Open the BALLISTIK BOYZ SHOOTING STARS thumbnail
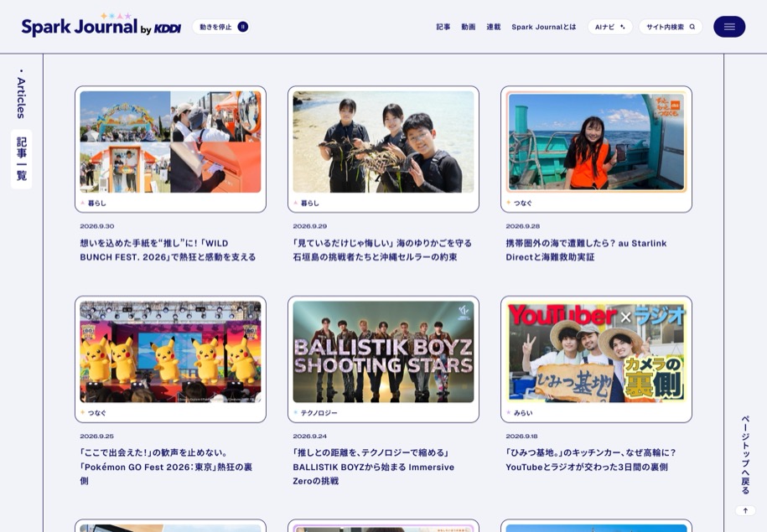The height and width of the screenshot is (532, 767). pyautogui.click(x=384, y=352)
